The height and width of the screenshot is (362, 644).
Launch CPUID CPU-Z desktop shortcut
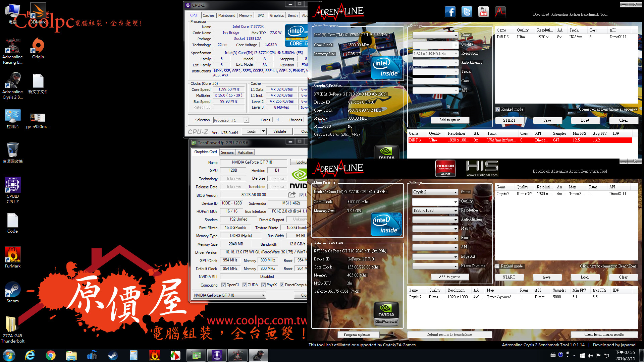(x=13, y=190)
